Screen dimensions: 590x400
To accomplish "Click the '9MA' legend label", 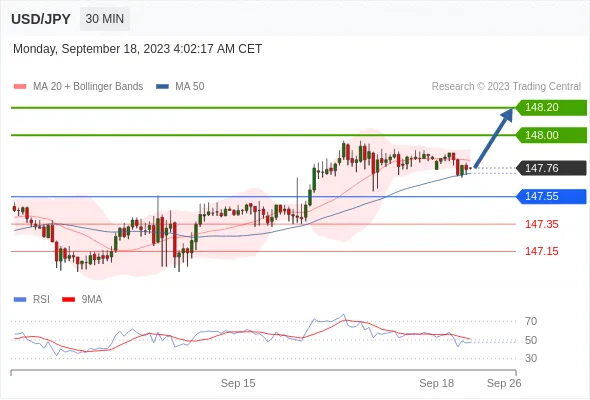I will click(92, 300).
